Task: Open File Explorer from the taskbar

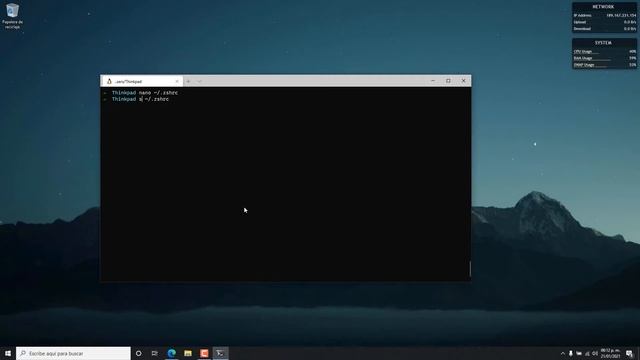Action: point(188,353)
